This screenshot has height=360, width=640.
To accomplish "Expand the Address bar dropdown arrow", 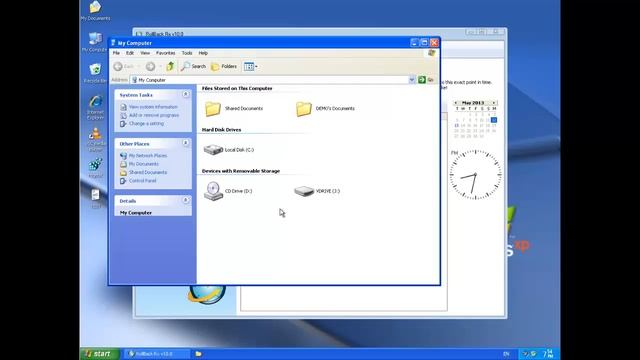I will [412, 80].
